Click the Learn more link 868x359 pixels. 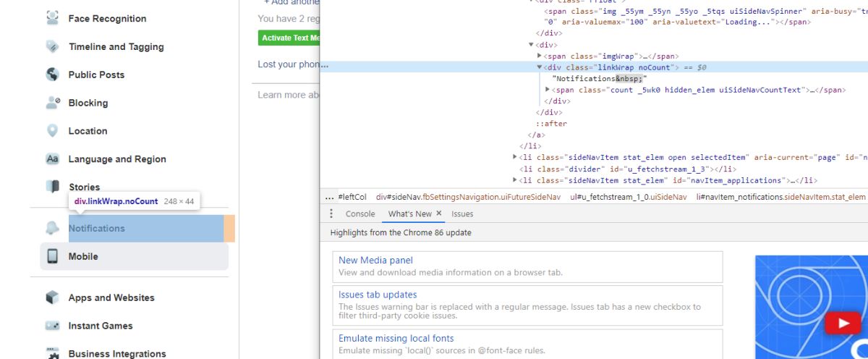pyautogui.click(x=289, y=95)
